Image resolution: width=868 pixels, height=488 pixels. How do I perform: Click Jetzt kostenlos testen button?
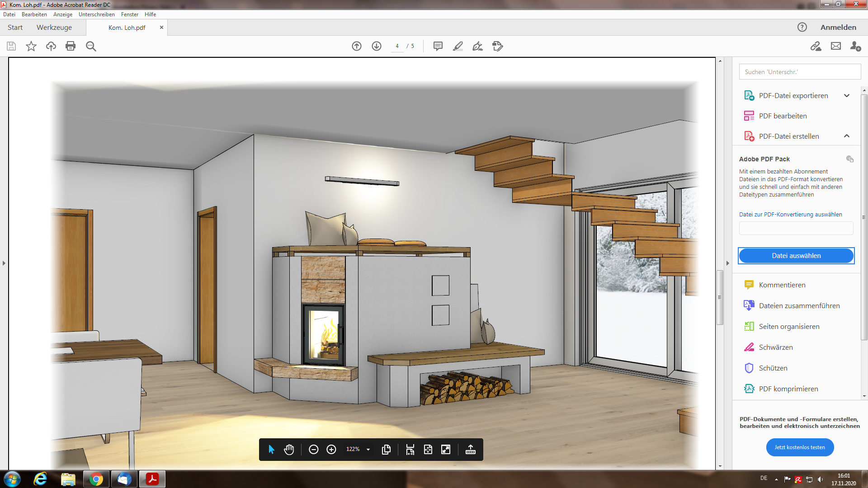click(800, 447)
